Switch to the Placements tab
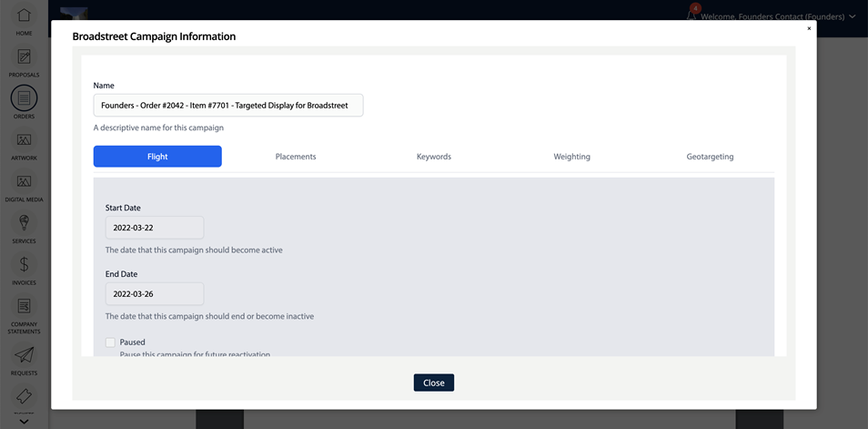868x429 pixels. coord(296,157)
